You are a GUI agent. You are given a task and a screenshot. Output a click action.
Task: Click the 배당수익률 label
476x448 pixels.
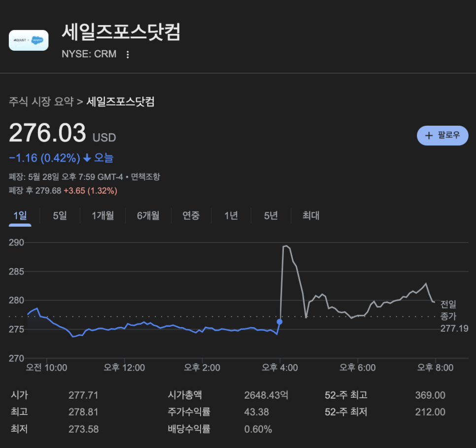(189, 429)
